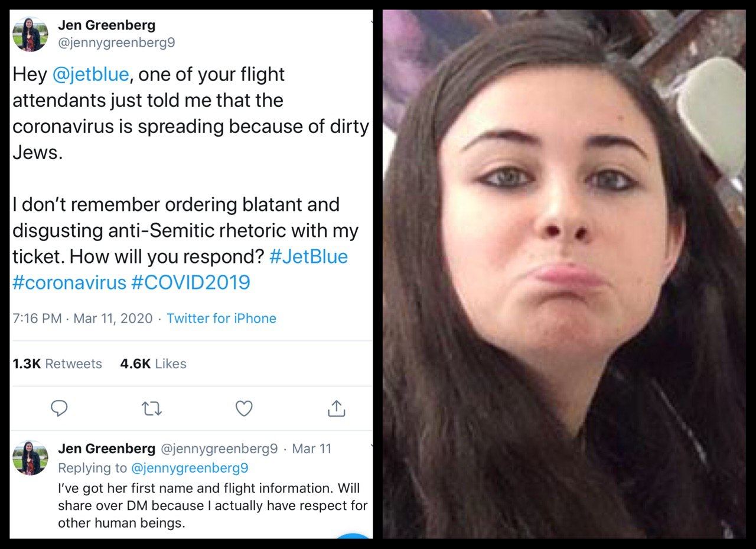
Task: Tap the retweet arrows icon
Action: (x=152, y=408)
